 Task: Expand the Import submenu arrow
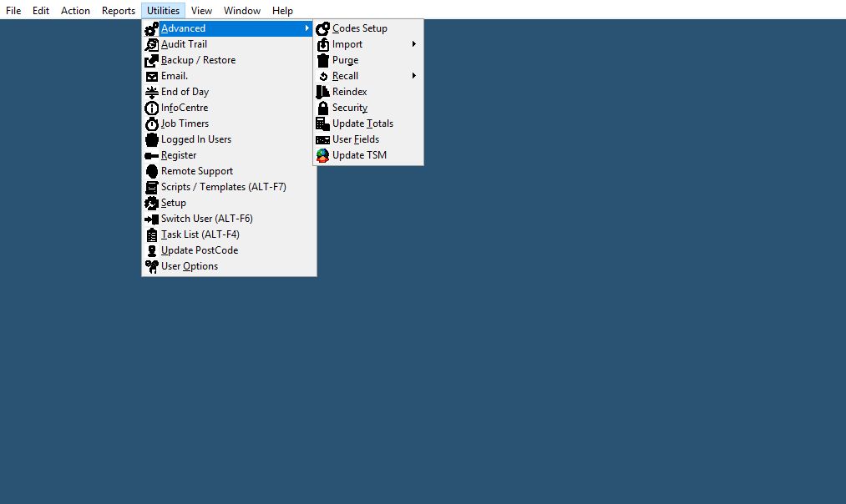pos(414,44)
